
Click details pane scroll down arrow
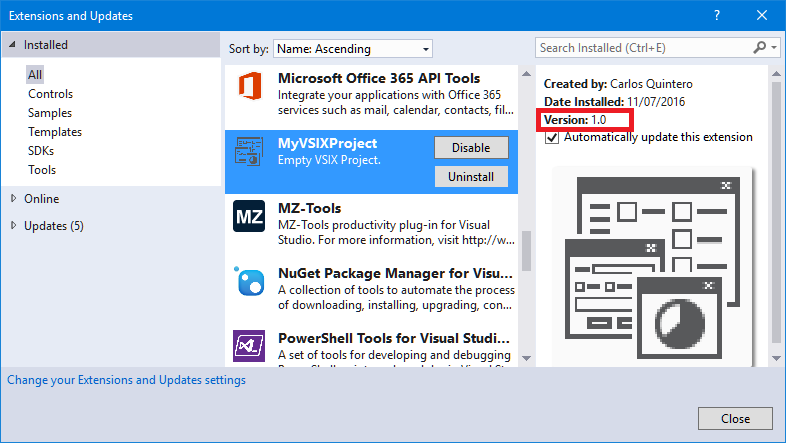tap(776, 358)
